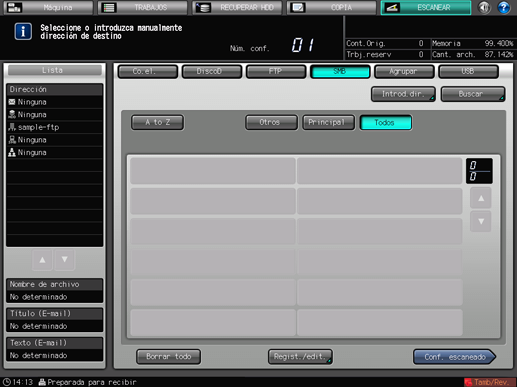Image resolution: width=517 pixels, height=387 pixels.
Task: Select the sample-ftp address row
Action: [55, 127]
